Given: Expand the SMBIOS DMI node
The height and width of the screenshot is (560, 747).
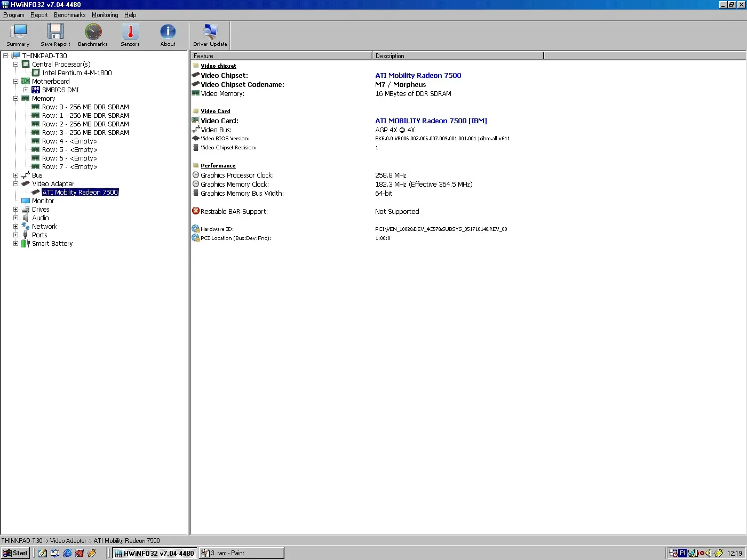Looking at the screenshot, I should point(26,90).
